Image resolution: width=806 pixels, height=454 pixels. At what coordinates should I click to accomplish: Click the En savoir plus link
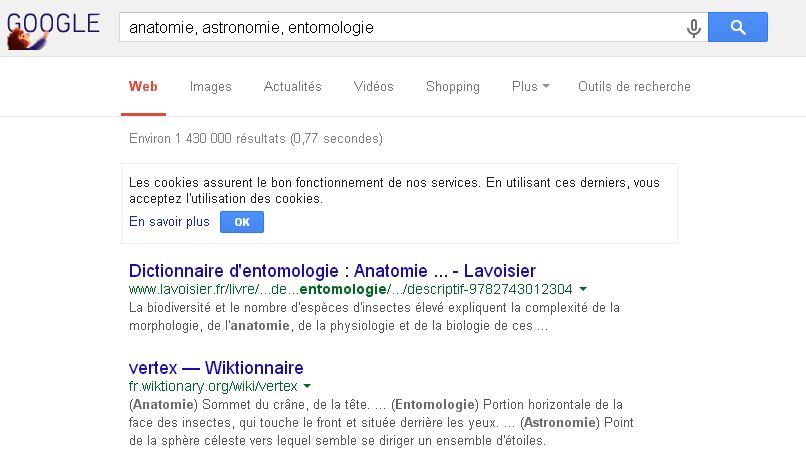[x=169, y=222]
